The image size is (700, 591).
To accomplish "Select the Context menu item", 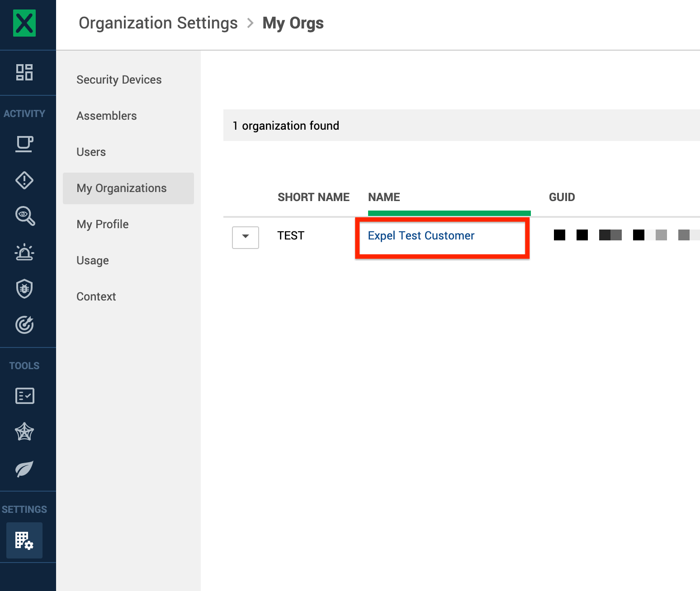I will (96, 296).
